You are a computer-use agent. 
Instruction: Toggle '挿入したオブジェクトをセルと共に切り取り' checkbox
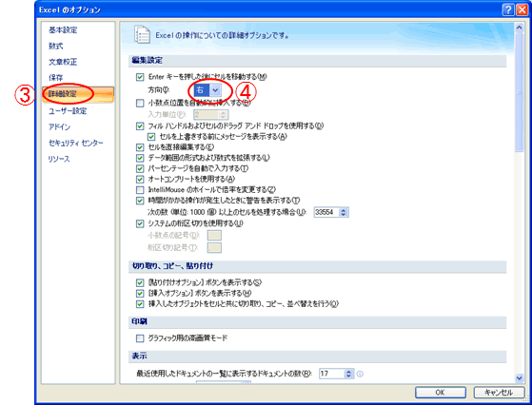pos(140,304)
